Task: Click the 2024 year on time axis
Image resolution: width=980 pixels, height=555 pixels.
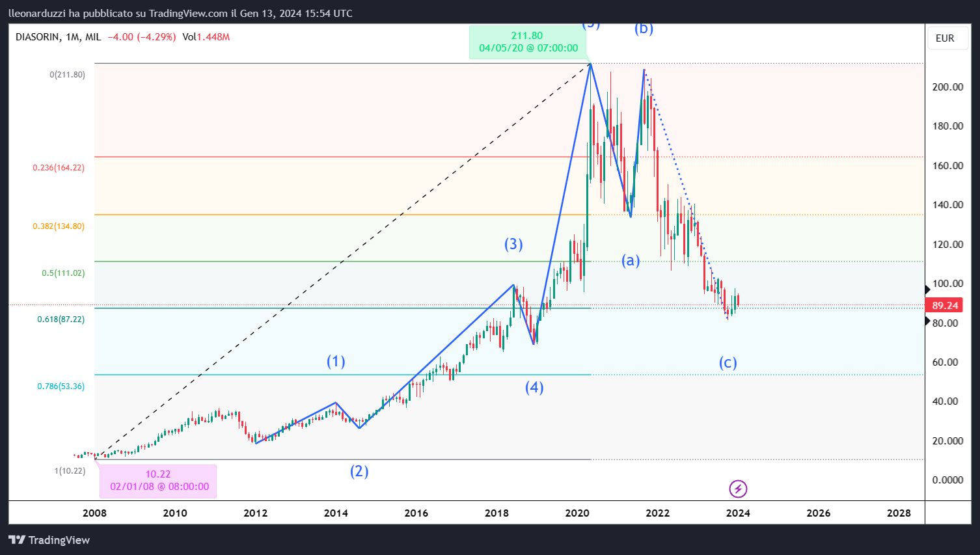Action: coord(738,513)
